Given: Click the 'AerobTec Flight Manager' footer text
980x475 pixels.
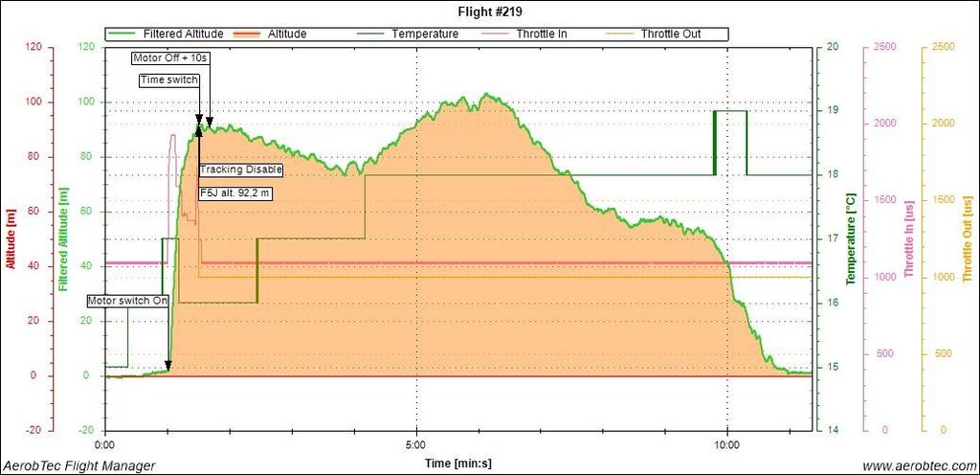Looking at the screenshot, I should click(x=78, y=465).
